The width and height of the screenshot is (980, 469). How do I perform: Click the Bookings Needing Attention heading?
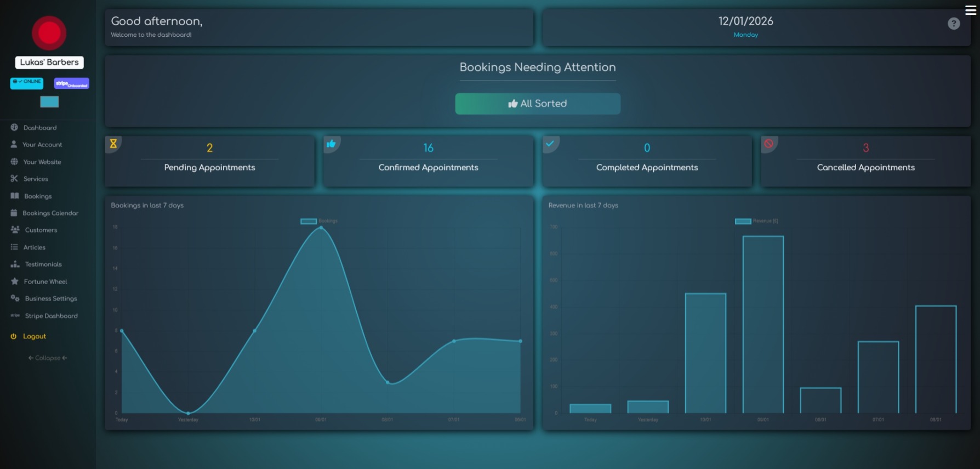(538, 67)
